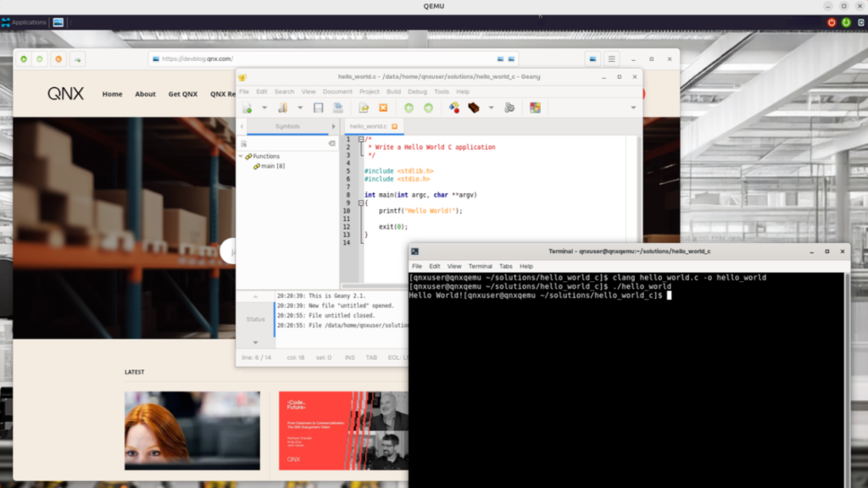Select the Status message tab
The height and width of the screenshot is (488, 868).
(x=256, y=319)
